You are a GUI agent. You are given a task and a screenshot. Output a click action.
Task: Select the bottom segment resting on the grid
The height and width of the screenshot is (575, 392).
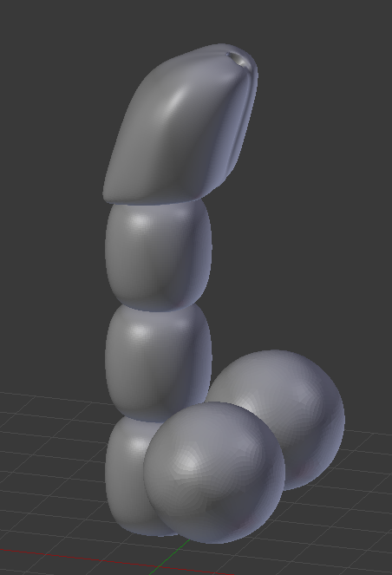(127, 477)
